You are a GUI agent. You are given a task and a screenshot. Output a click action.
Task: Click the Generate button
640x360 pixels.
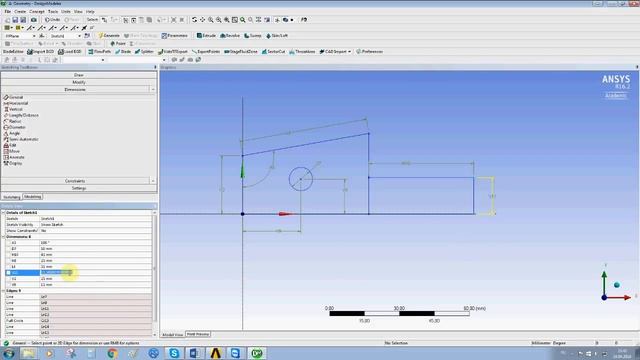pyautogui.click(x=109, y=36)
